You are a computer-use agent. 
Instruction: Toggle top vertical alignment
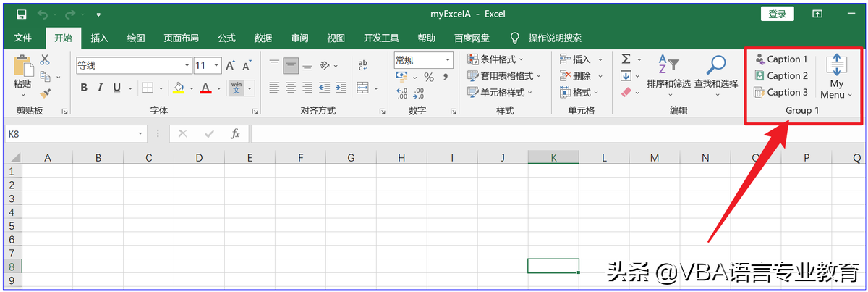click(274, 64)
